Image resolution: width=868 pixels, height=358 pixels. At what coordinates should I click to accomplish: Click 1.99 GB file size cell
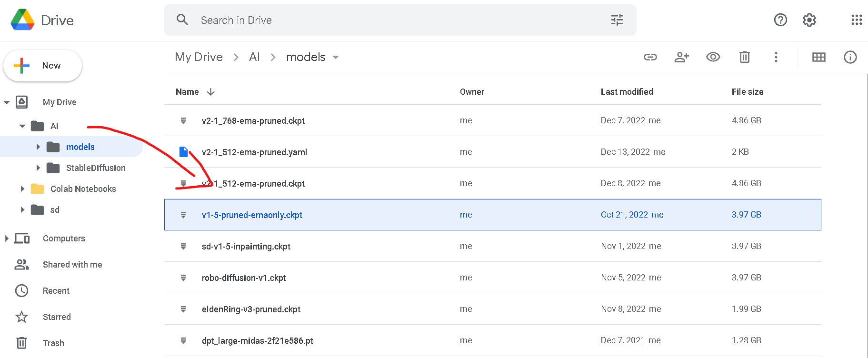(747, 309)
